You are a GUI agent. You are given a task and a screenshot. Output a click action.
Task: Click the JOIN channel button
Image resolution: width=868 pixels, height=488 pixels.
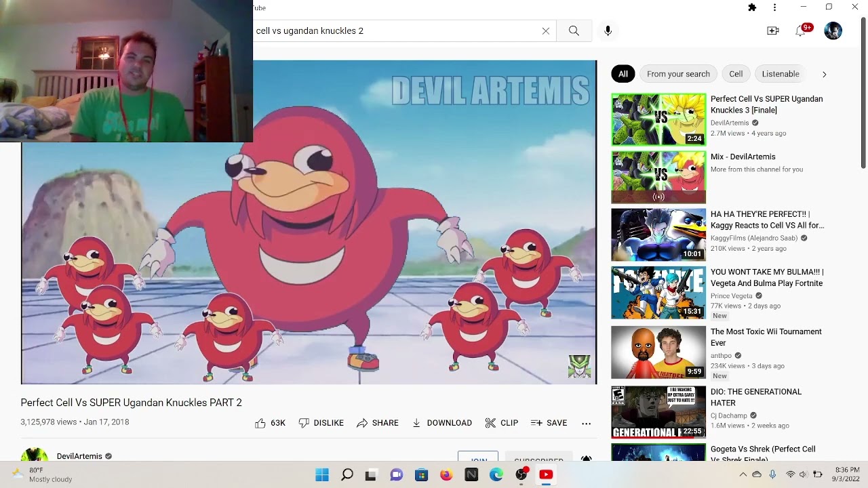pyautogui.click(x=478, y=457)
